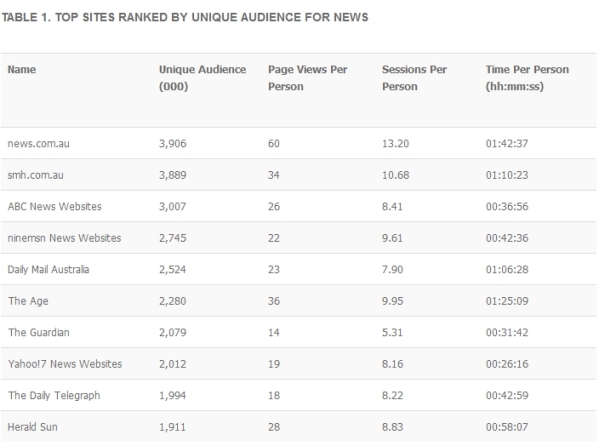
Task: Click time per person '00:36:56'
Action: click(507, 207)
